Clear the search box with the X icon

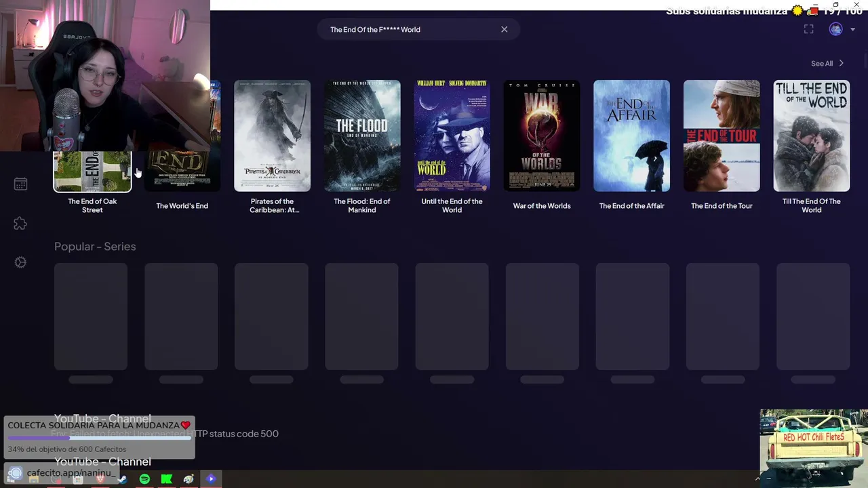(504, 29)
